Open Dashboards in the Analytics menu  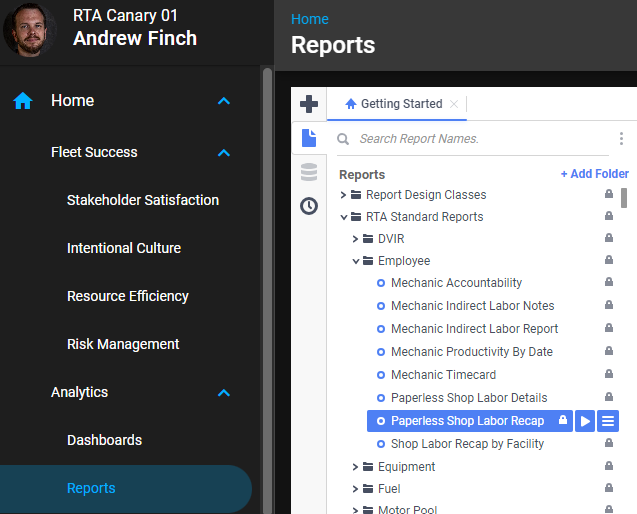pyautogui.click(x=104, y=440)
